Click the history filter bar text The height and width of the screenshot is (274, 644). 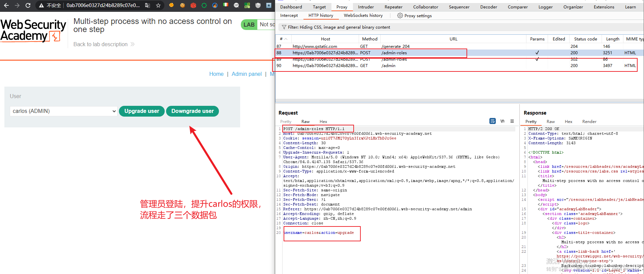[x=339, y=27]
